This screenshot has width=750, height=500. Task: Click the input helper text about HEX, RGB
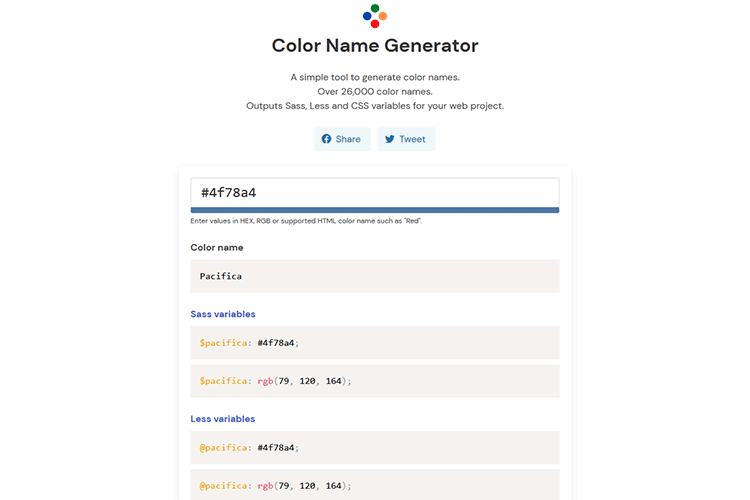point(306,221)
